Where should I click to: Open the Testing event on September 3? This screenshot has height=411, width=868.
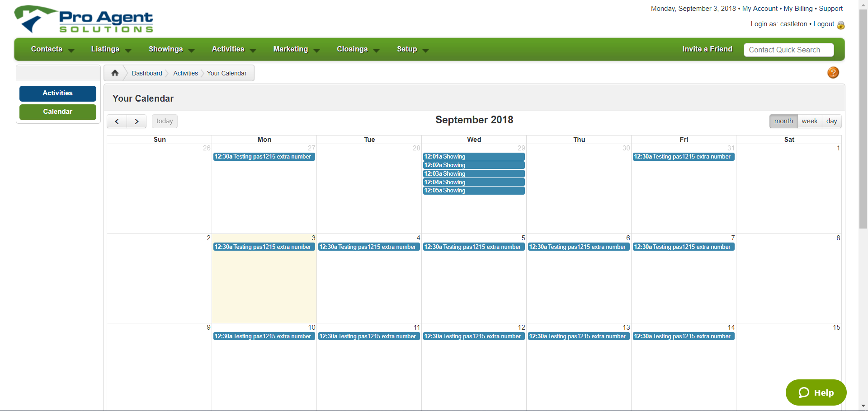(x=264, y=247)
